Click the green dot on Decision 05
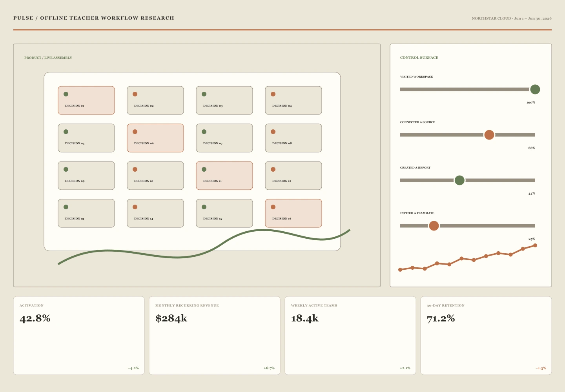This screenshot has width=565, height=392. point(66,132)
